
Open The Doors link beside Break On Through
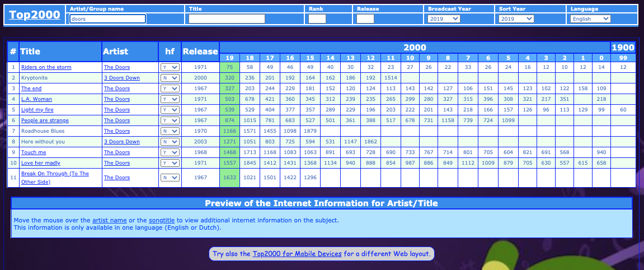pos(116,178)
